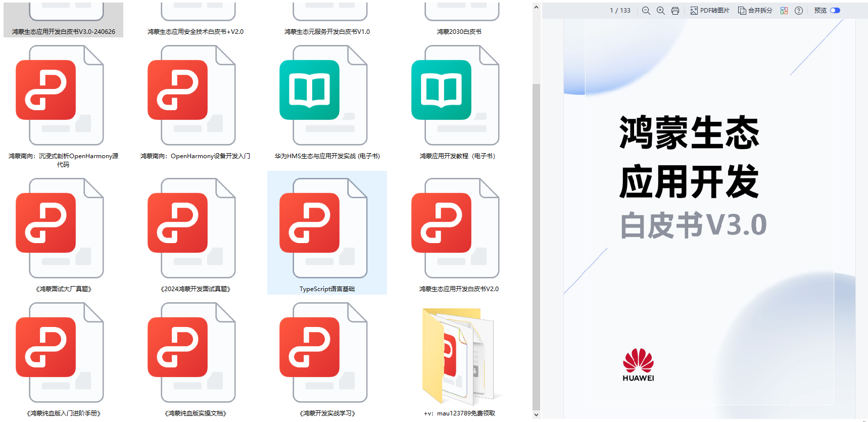Click the help question mark icon

pos(799,11)
